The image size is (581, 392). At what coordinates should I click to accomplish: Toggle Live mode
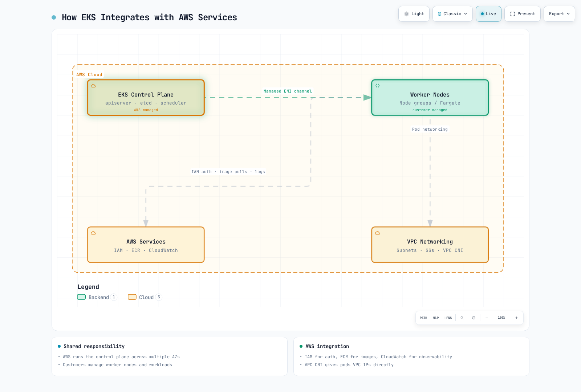(x=488, y=14)
